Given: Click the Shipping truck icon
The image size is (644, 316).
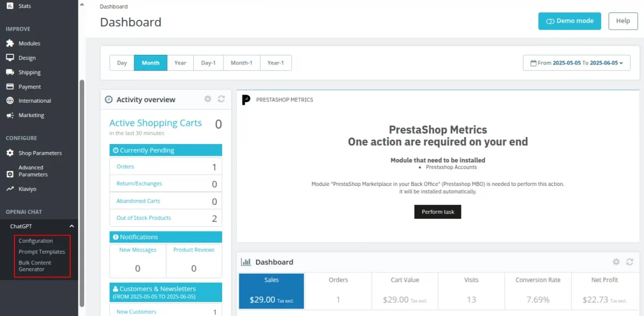Looking at the screenshot, I should (10, 73).
